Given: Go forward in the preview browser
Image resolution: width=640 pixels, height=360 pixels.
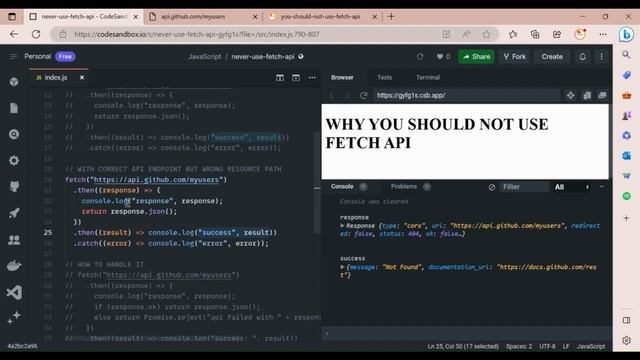Looking at the screenshot, I should click(347, 96).
